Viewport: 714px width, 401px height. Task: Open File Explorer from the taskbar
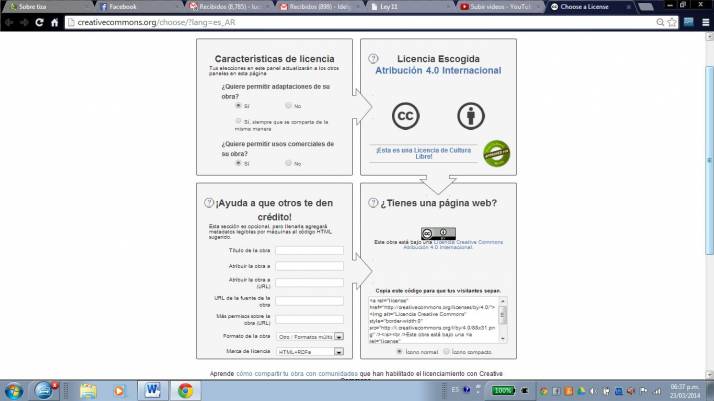tap(88, 391)
